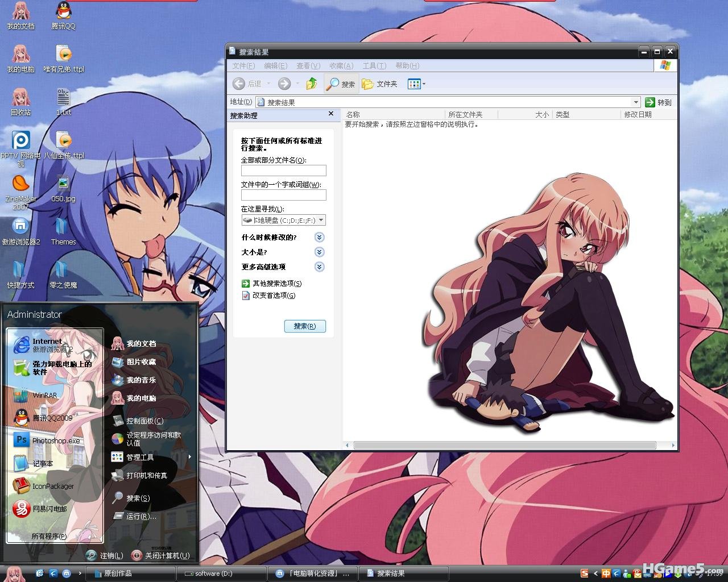Click the 搜索(R) button
Viewport: 728px width, 582px height.
305,326
